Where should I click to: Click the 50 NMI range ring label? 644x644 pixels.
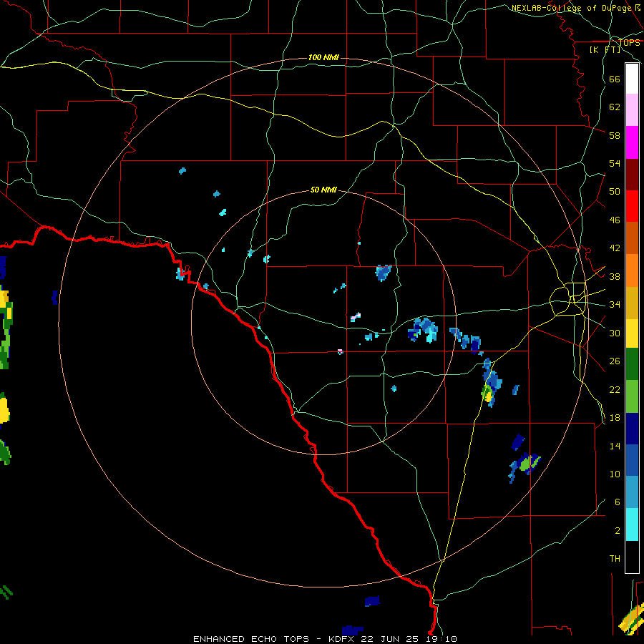pos(323,190)
